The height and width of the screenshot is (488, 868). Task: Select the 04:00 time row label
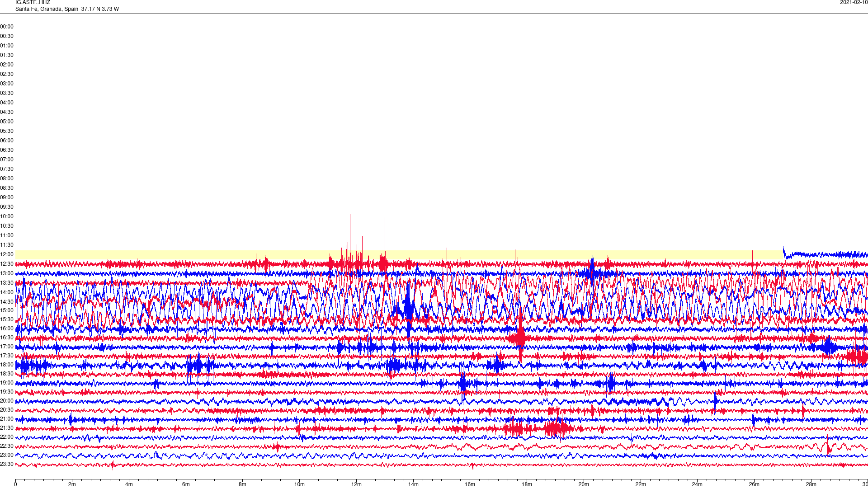coord(7,103)
